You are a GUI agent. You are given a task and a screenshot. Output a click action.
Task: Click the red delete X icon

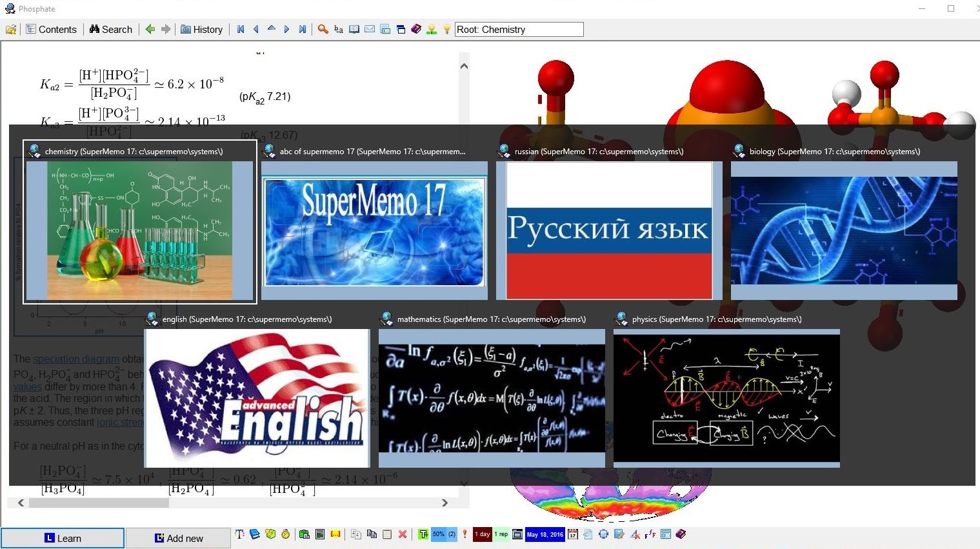pos(403,534)
